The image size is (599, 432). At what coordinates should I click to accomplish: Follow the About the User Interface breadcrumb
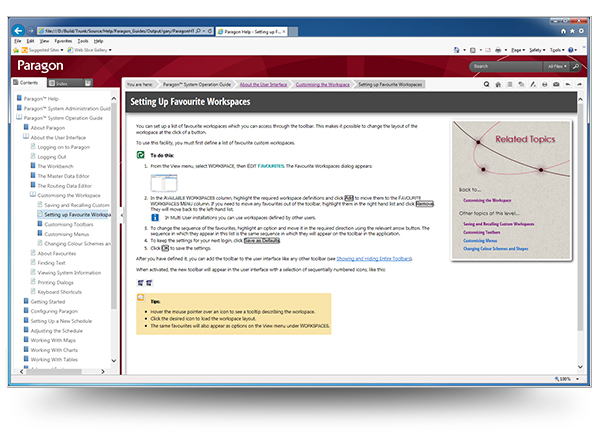point(263,84)
